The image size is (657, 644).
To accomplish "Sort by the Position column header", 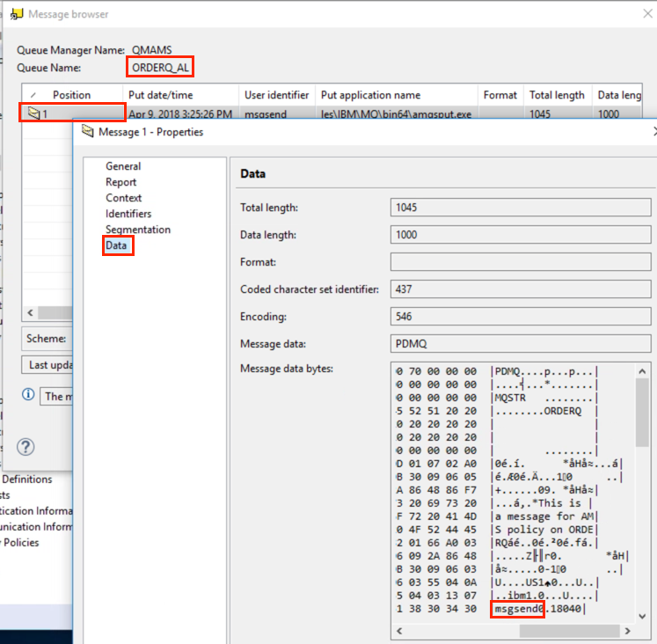I will pos(71,95).
